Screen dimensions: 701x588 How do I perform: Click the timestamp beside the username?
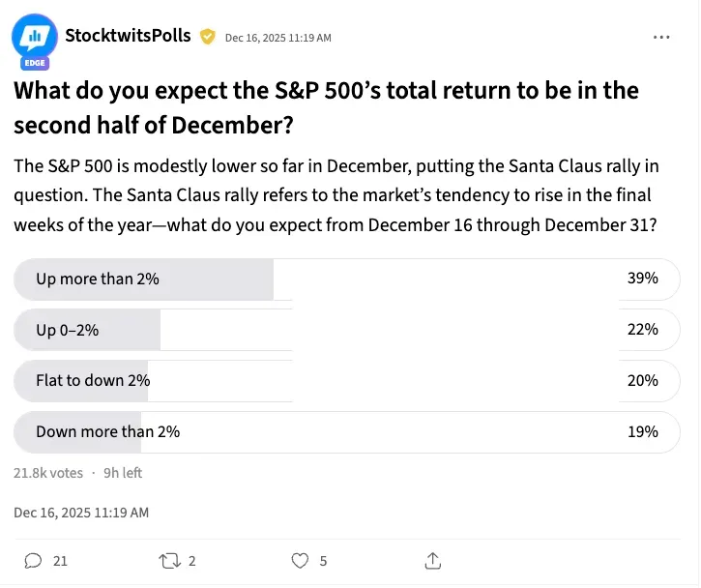pos(278,38)
